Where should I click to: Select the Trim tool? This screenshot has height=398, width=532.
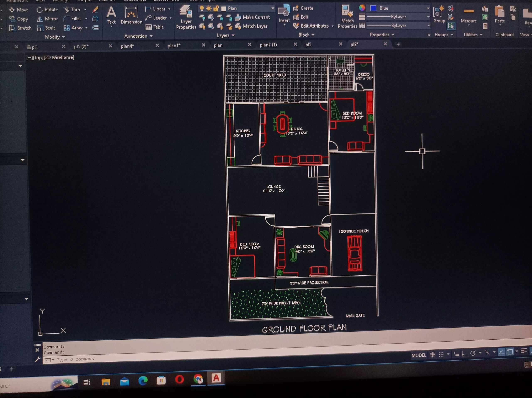pos(73,10)
